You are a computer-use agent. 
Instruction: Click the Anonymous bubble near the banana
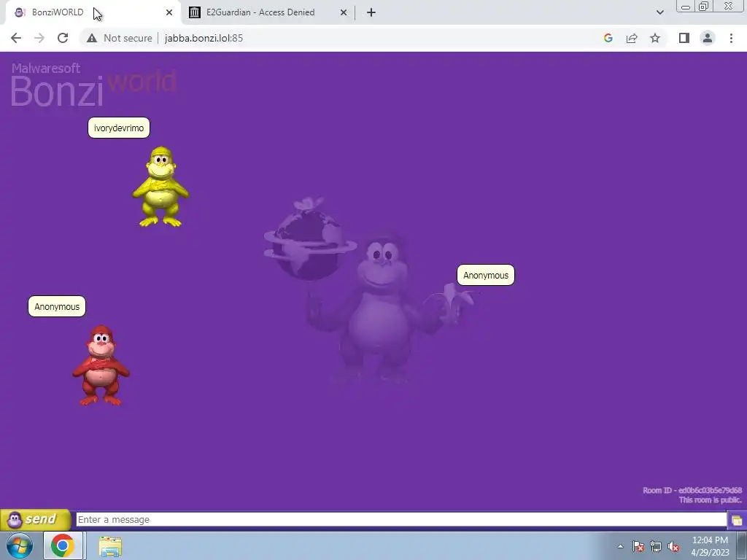coord(485,275)
